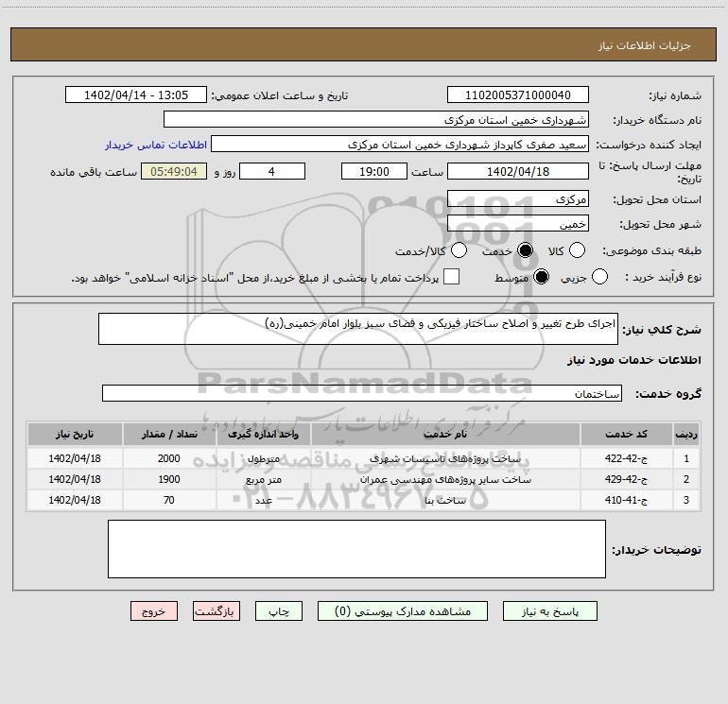The height and width of the screenshot is (704, 728).
Task: Click the delivery city field خمین
Action: click(x=518, y=224)
